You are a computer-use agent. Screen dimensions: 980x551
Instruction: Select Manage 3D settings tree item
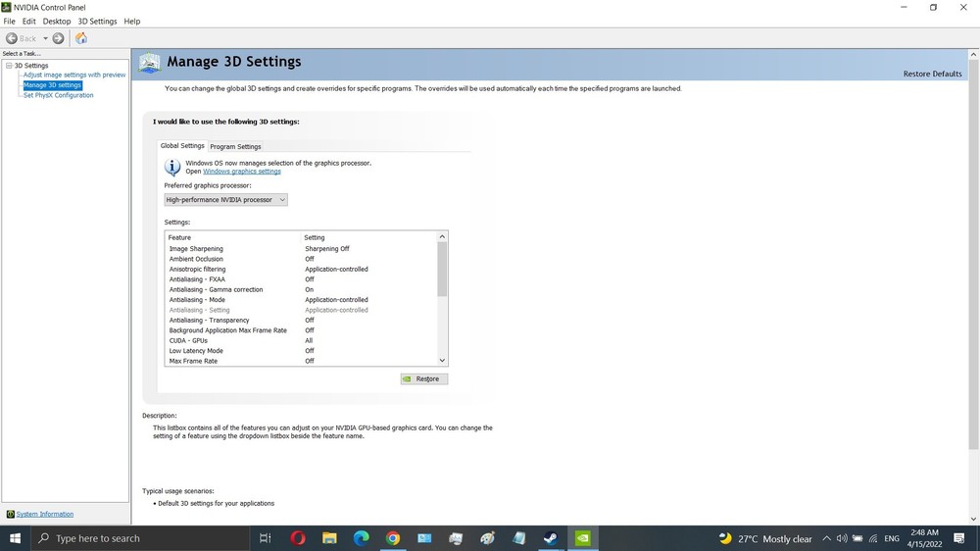coord(53,85)
